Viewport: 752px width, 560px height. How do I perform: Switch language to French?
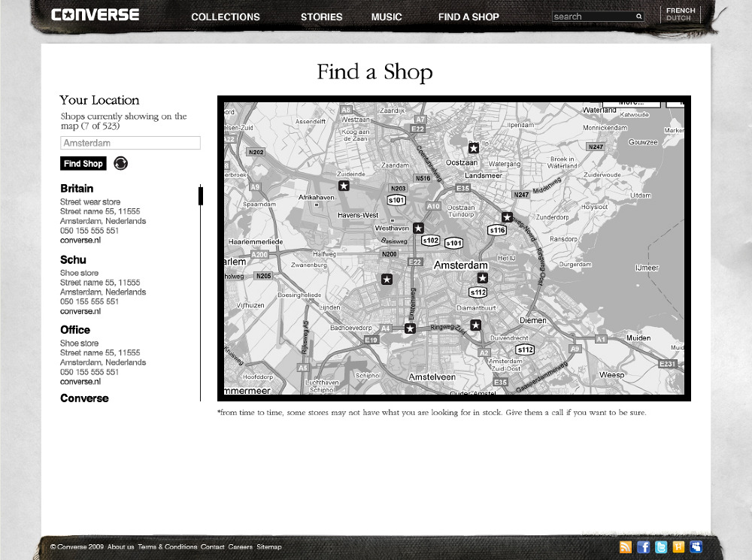coord(681,11)
